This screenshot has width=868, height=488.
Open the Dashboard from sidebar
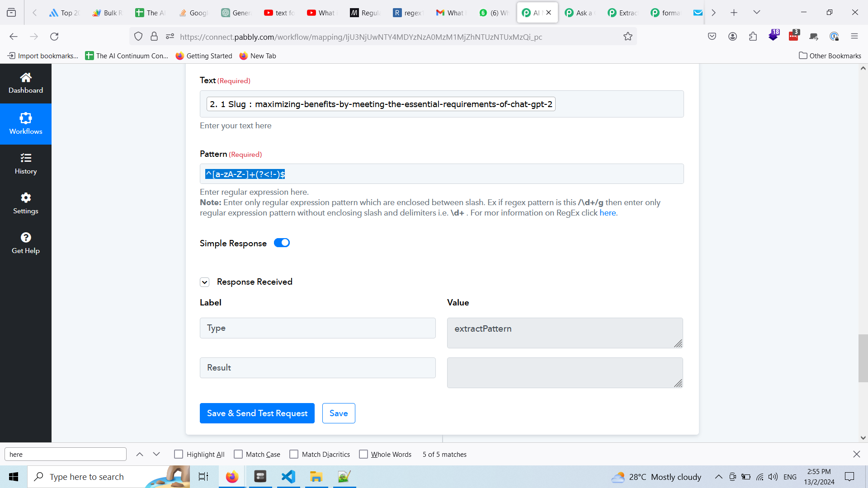click(x=26, y=84)
